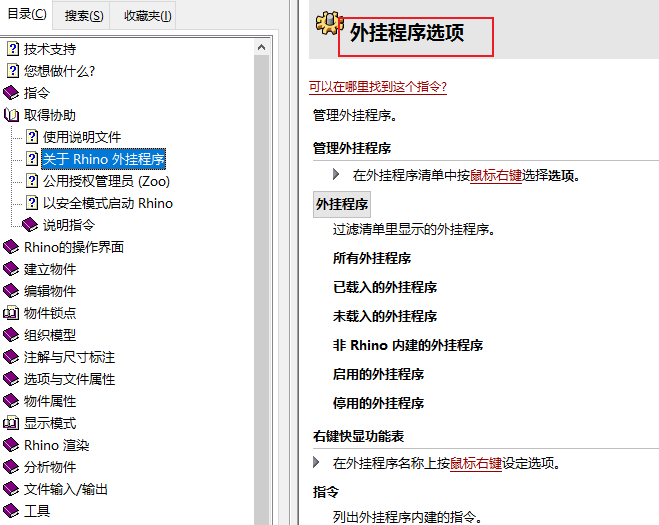
Task: Click the book icon beside 说明指令
Action: (30, 225)
